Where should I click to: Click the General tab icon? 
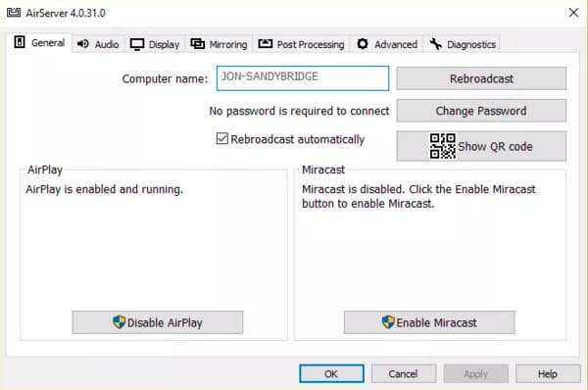click(x=20, y=42)
